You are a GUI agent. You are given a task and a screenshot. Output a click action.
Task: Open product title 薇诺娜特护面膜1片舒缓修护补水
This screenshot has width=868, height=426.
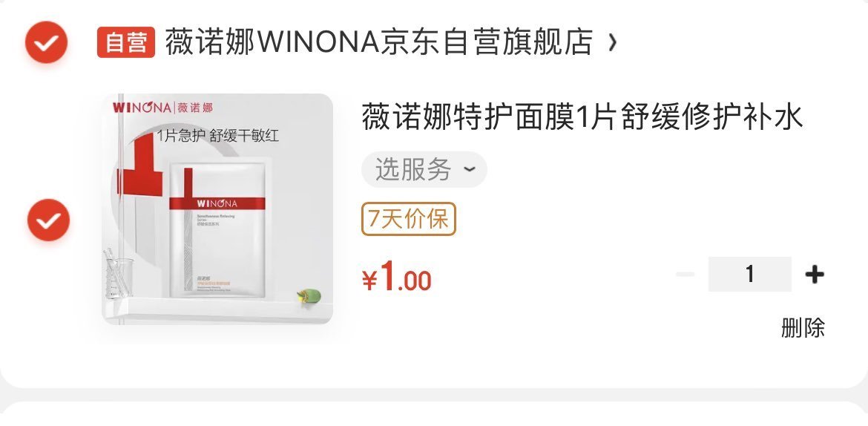(x=582, y=117)
